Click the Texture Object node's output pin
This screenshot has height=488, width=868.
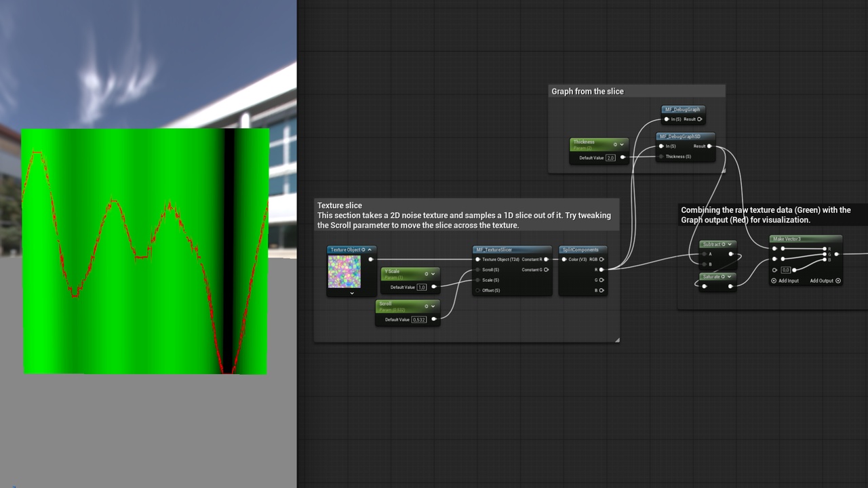click(370, 259)
